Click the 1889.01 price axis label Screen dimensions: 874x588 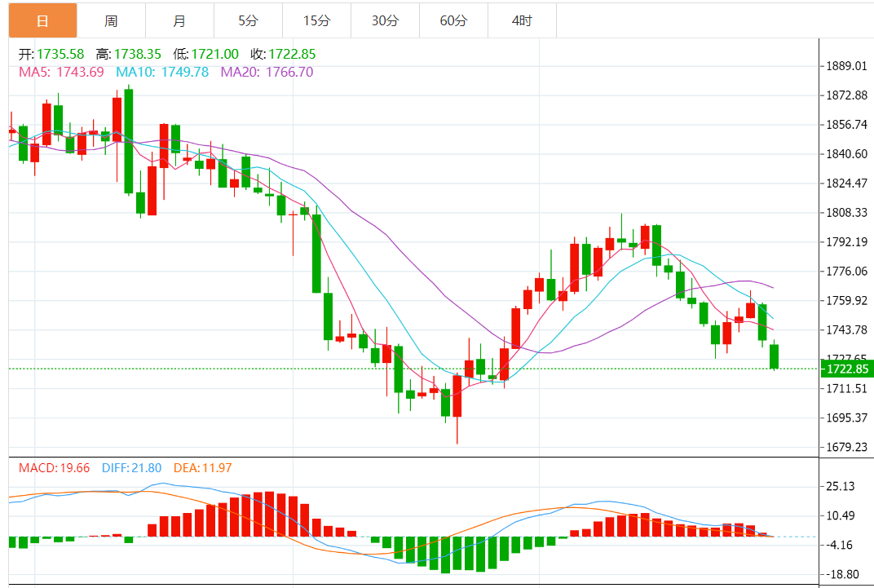click(x=846, y=66)
